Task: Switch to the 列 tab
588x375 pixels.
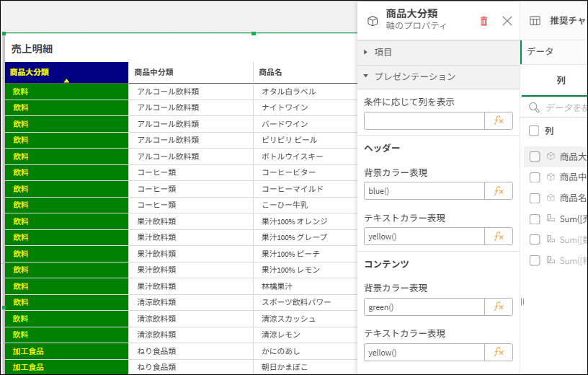Action: 561,81
